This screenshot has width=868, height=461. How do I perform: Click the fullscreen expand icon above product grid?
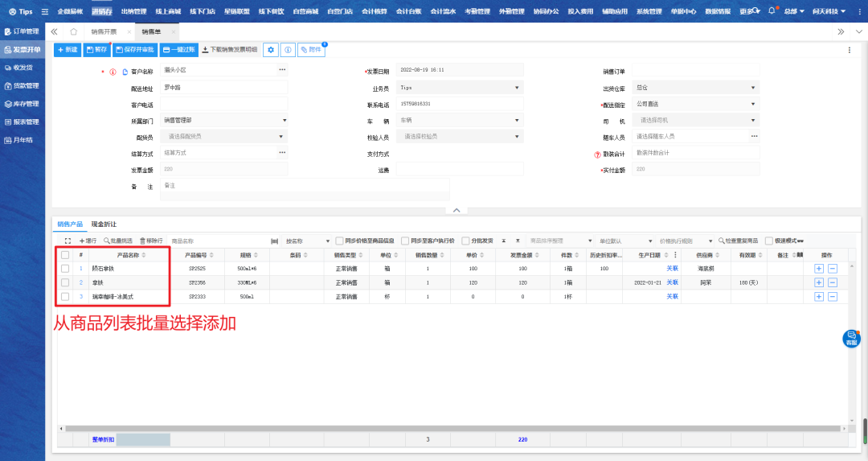click(68, 241)
